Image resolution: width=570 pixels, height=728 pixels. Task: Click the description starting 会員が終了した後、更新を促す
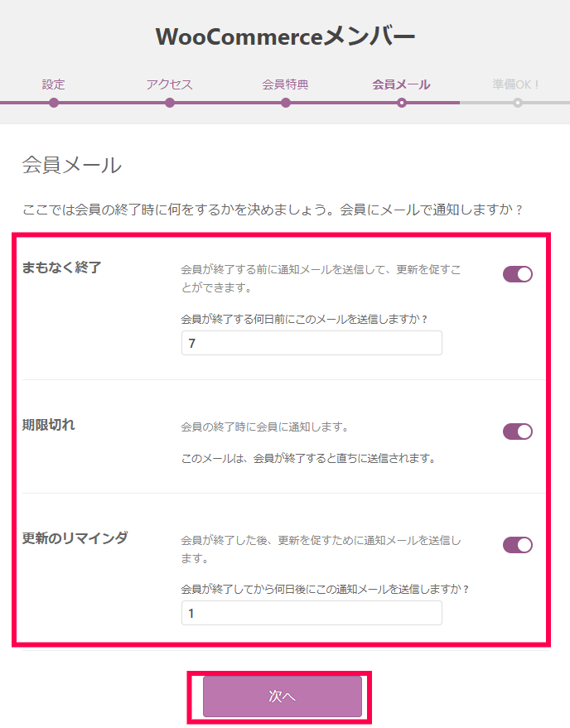[321, 549]
